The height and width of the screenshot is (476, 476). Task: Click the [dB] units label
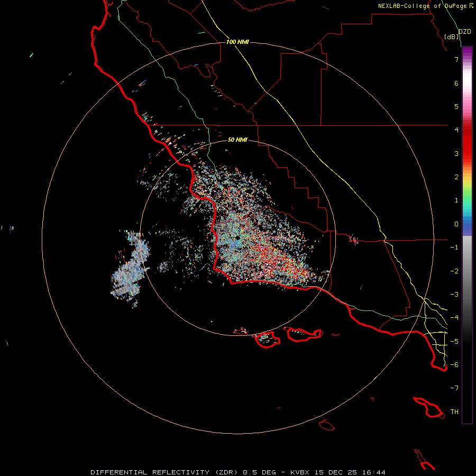pos(452,36)
